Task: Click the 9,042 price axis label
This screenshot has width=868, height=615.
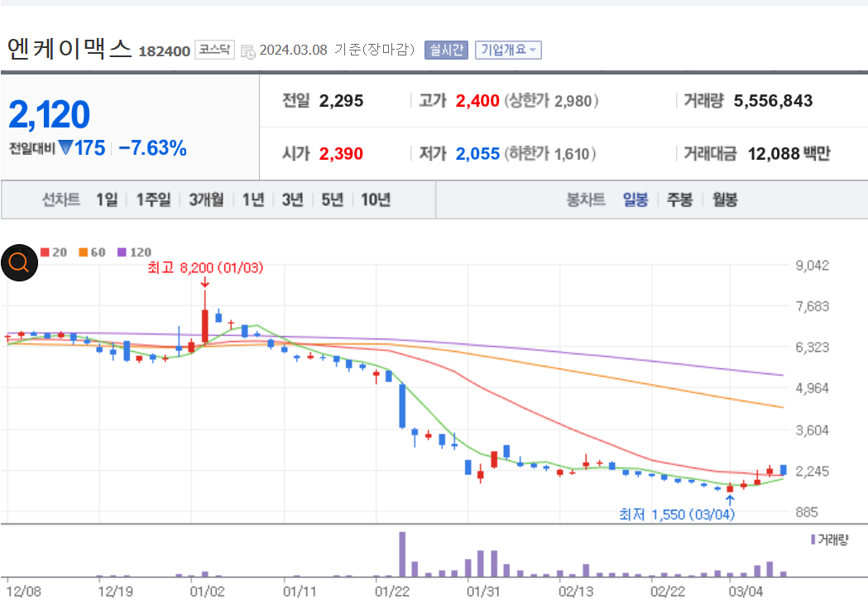Action: [812, 265]
